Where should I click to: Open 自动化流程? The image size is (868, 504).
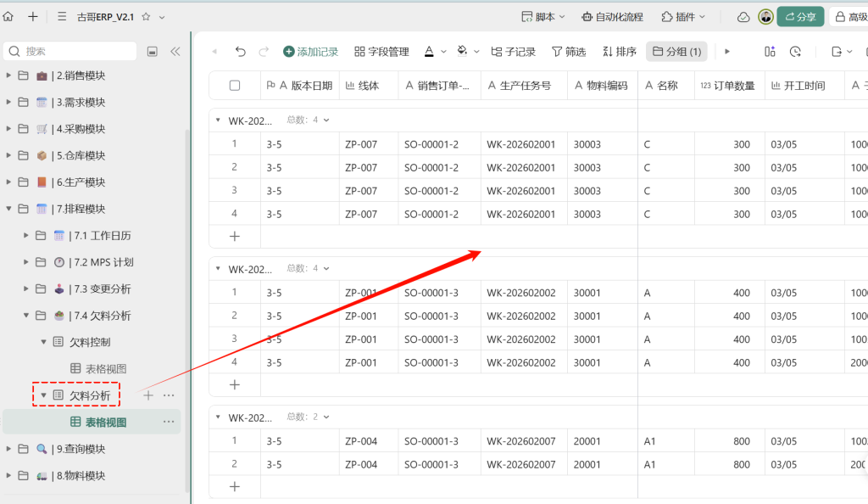click(x=612, y=17)
